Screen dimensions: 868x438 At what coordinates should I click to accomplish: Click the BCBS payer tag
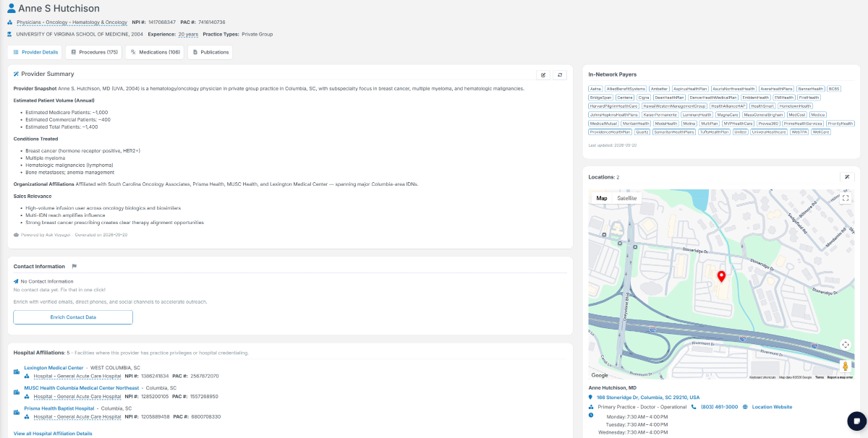(834, 89)
